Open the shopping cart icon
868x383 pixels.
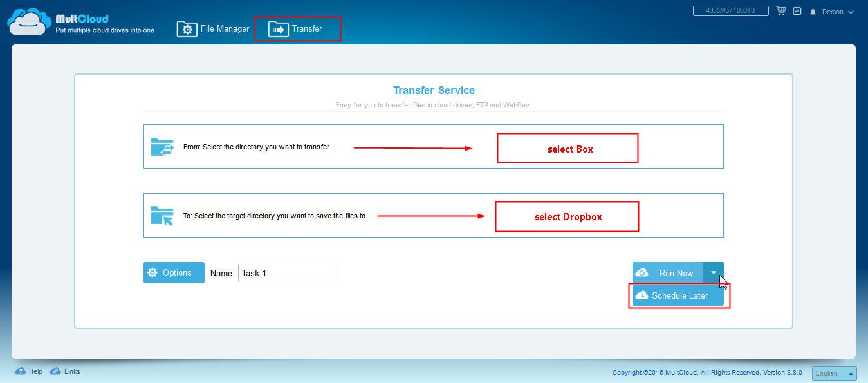(x=781, y=12)
